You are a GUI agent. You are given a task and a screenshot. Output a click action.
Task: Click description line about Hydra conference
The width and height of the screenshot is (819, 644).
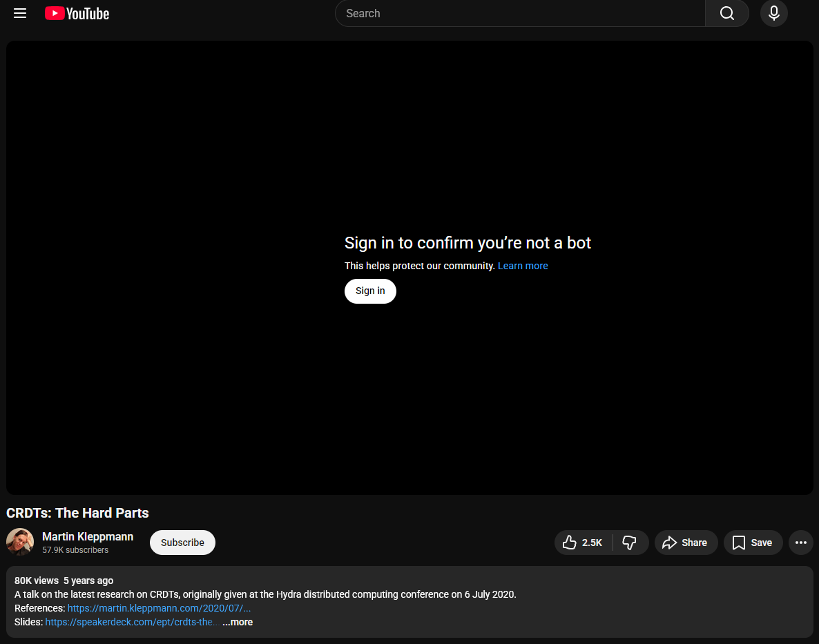point(265,594)
